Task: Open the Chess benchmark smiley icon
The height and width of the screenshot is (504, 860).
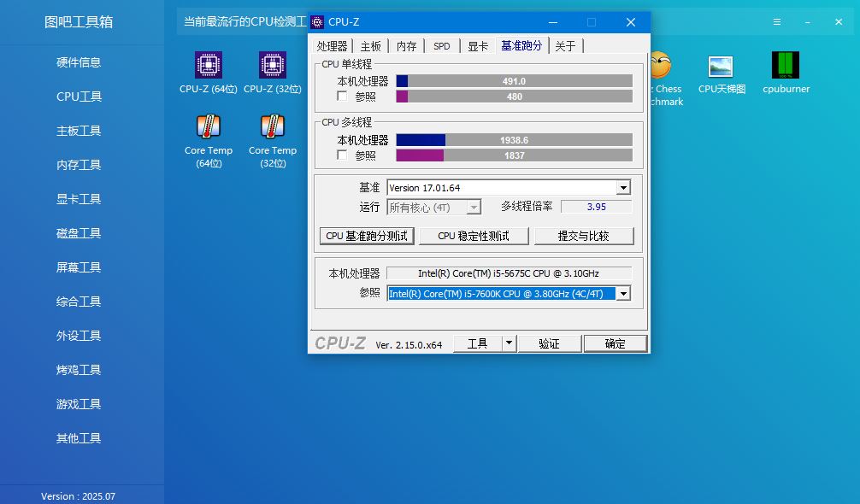Action: (x=661, y=65)
